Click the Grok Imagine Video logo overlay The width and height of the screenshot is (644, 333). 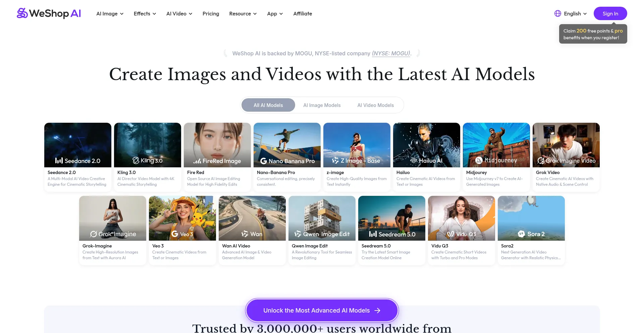point(566,161)
